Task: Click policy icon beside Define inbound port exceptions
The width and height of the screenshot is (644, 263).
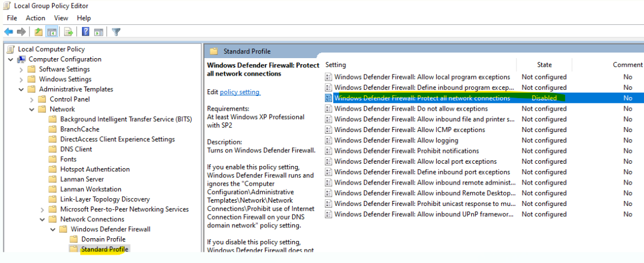Action: pos(328,172)
